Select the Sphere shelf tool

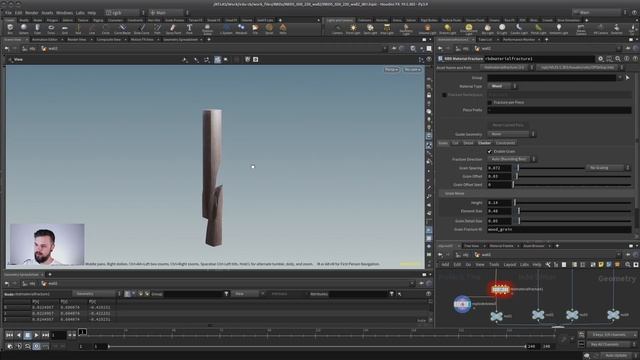point(23,29)
